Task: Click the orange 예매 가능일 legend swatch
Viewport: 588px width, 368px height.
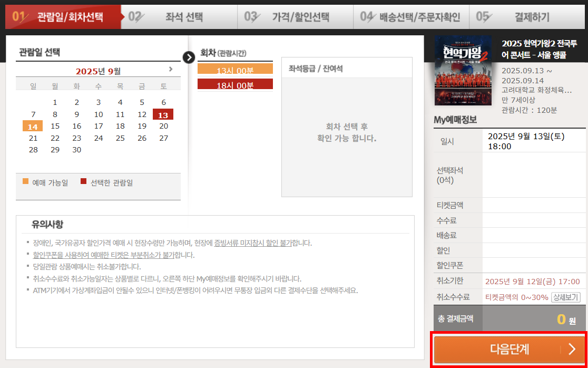Action: pos(25,181)
